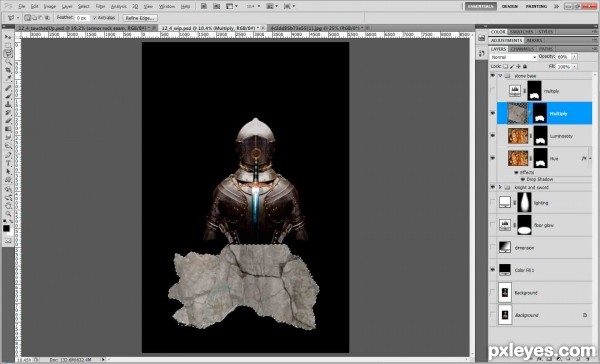Switch to the Swatches tab
This screenshot has width=600, height=364.
point(522,32)
